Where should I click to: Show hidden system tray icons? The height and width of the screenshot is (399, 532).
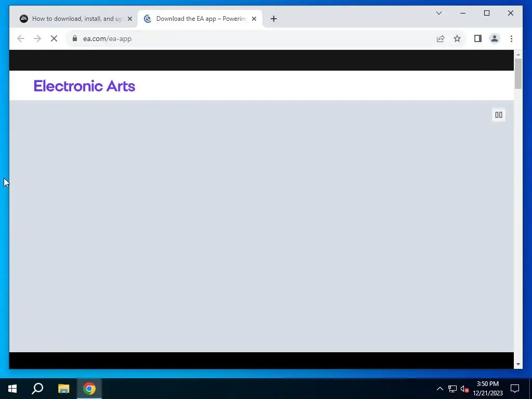(x=440, y=389)
